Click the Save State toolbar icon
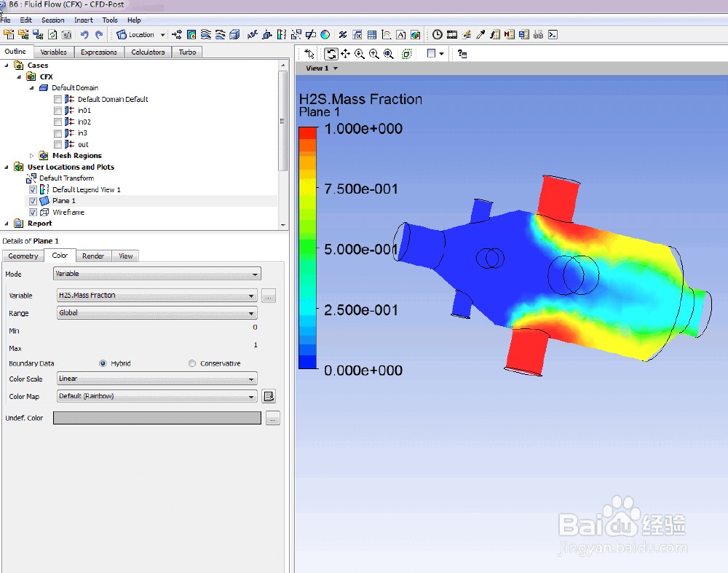 (x=38, y=34)
